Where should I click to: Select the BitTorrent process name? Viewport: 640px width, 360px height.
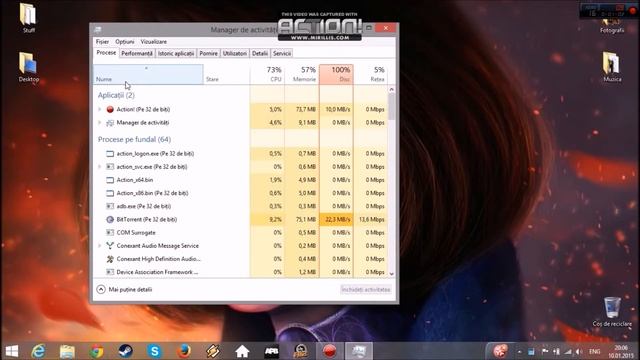[x=147, y=220]
